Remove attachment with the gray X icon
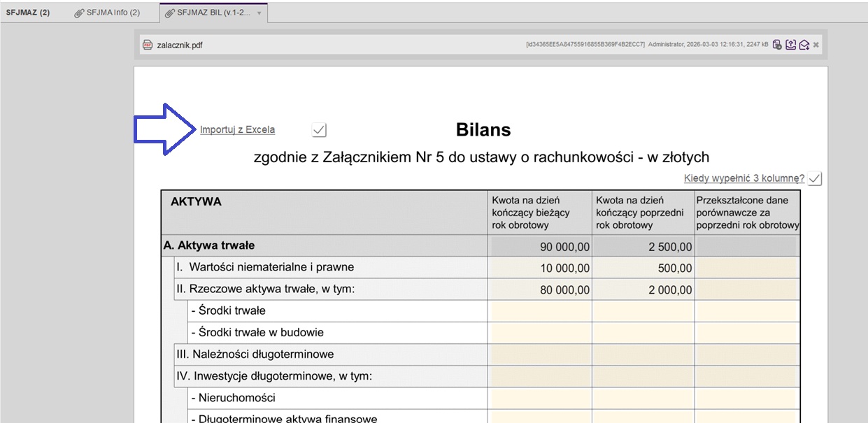Image resolution: width=868 pixels, height=423 pixels. [816, 45]
